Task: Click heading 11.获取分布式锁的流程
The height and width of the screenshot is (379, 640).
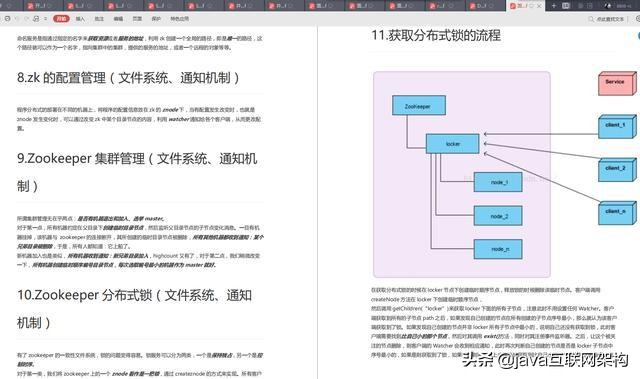Action: [x=436, y=35]
